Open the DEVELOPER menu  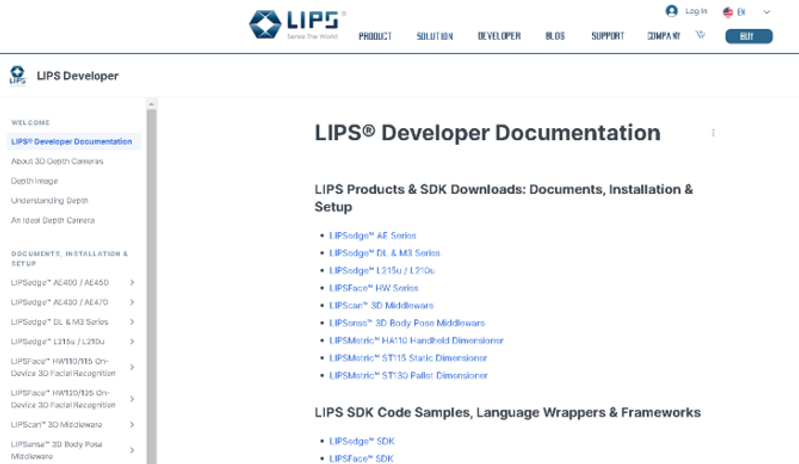(x=499, y=36)
